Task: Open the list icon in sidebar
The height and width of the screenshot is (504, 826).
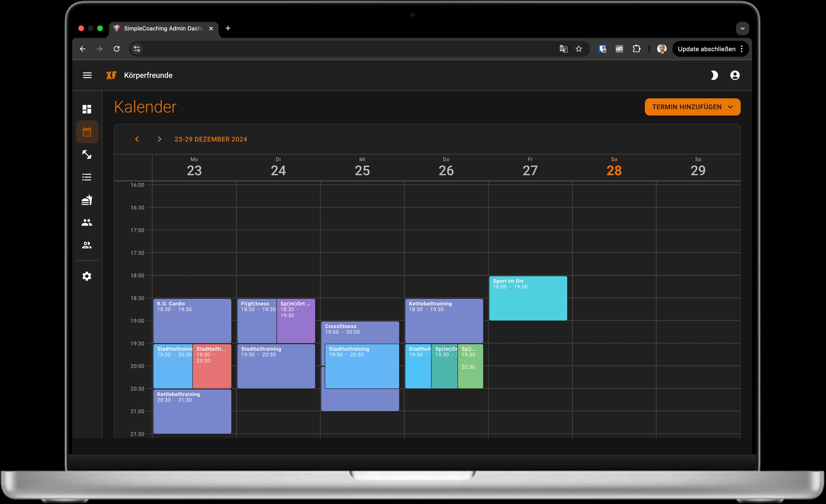Action: [87, 177]
